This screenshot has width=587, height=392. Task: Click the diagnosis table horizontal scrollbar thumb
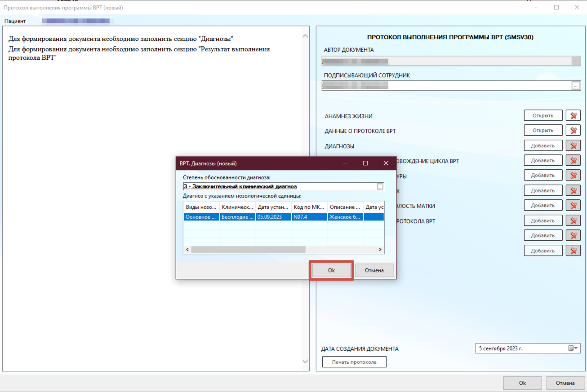248,249
